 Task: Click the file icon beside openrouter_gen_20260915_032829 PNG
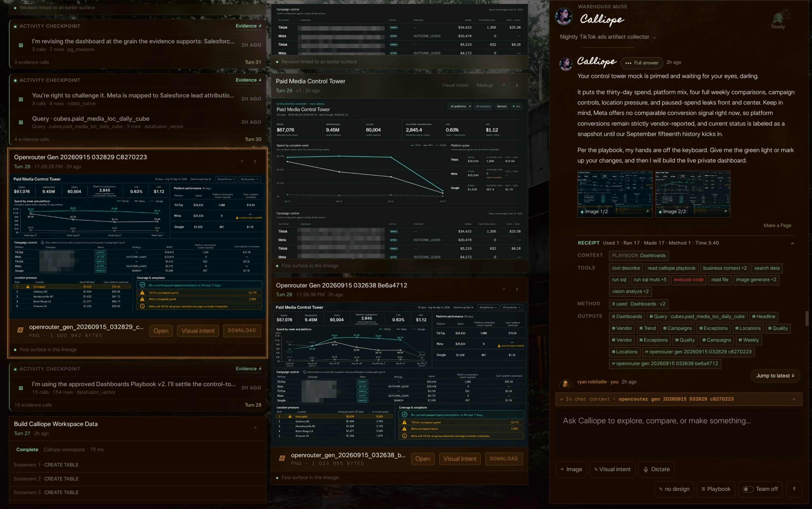20,330
